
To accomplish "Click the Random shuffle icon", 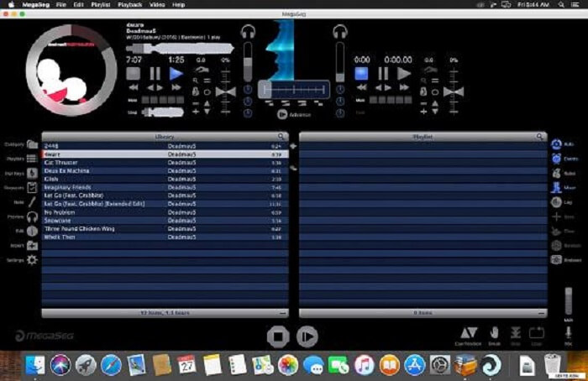I will coord(556,246).
